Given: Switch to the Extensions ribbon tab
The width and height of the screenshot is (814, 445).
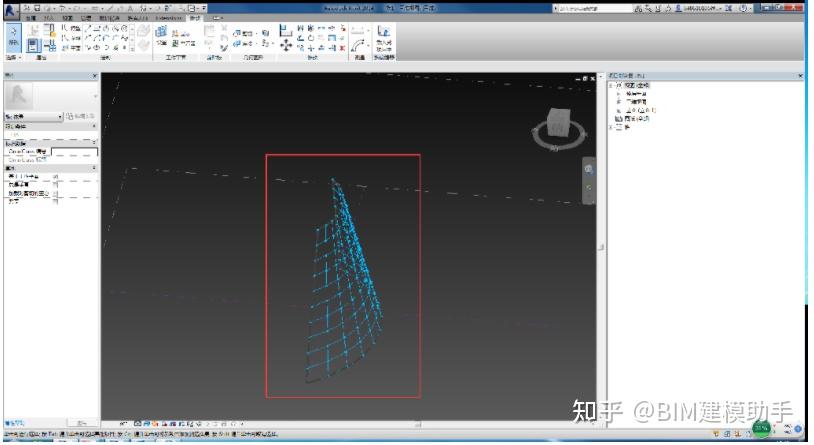Looking at the screenshot, I should click(x=168, y=18).
